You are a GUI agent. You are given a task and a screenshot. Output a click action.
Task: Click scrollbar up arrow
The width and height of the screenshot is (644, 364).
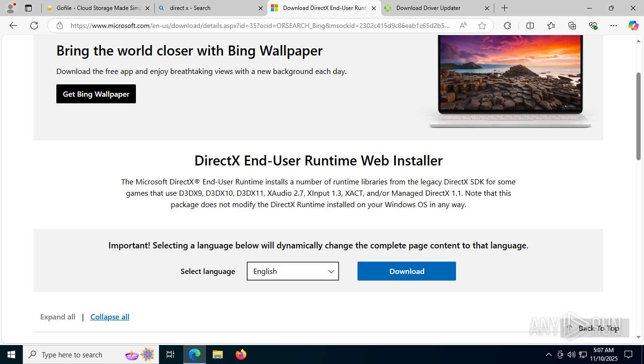click(639, 42)
